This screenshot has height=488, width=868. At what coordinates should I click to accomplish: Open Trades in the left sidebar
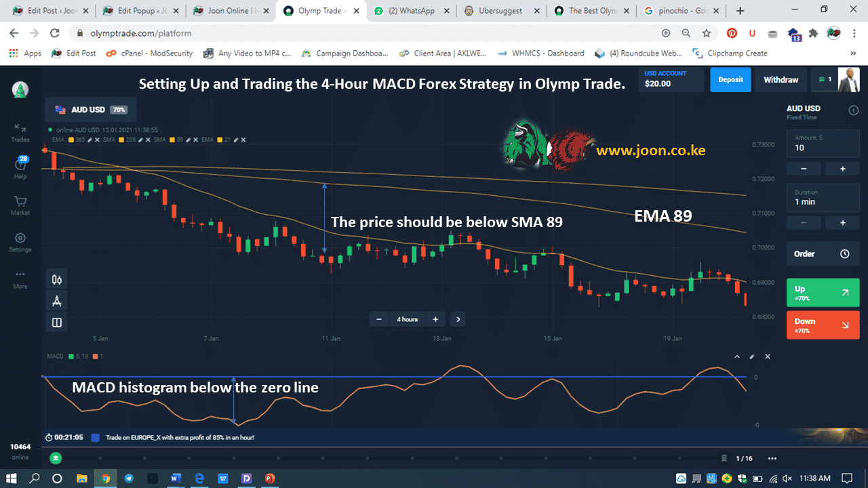click(x=20, y=132)
